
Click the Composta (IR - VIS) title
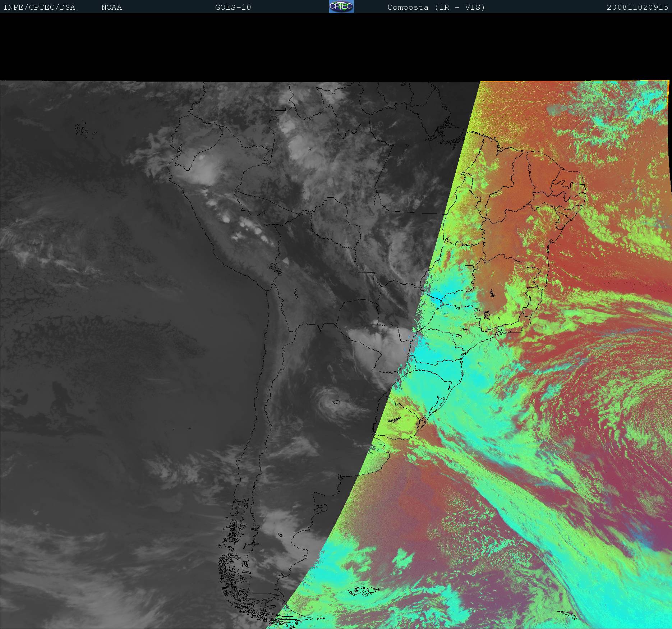point(436,8)
